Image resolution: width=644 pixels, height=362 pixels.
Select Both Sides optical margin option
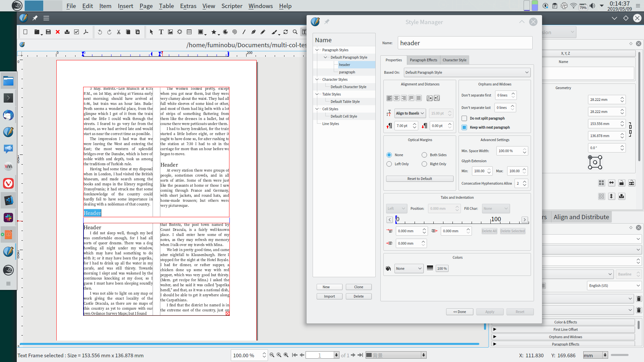[424, 155]
